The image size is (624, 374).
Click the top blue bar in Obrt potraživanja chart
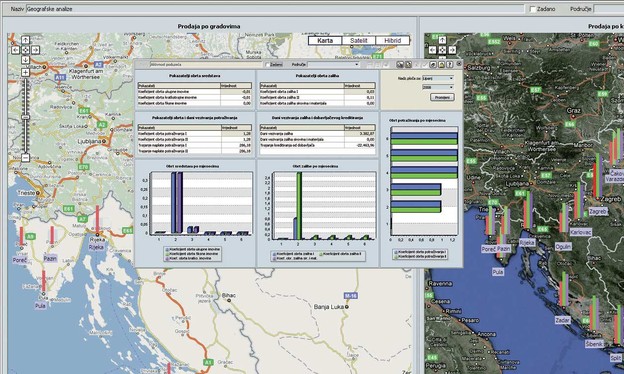424,136
